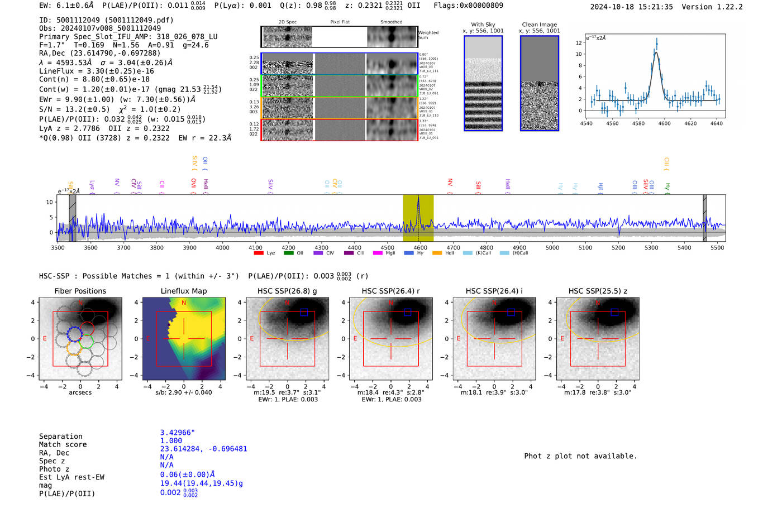Click the Flags:0x00000809 header text
Screen dimensions: 782x532
pos(468,6)
